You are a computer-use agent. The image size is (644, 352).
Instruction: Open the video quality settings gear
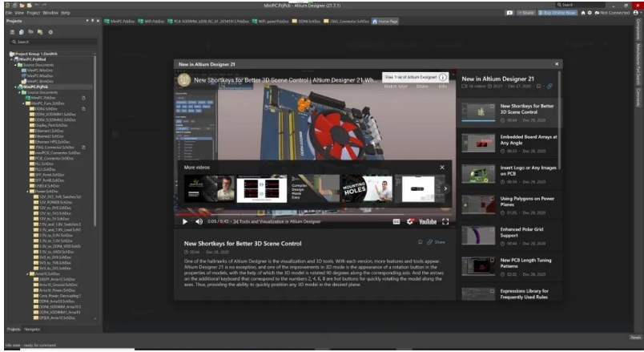coord(410,221)
